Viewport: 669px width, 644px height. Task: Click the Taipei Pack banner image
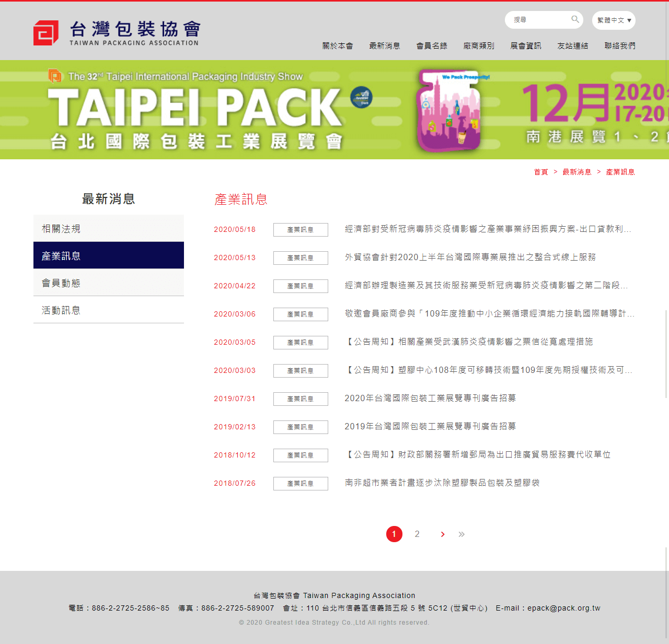[x=334, y=110]
